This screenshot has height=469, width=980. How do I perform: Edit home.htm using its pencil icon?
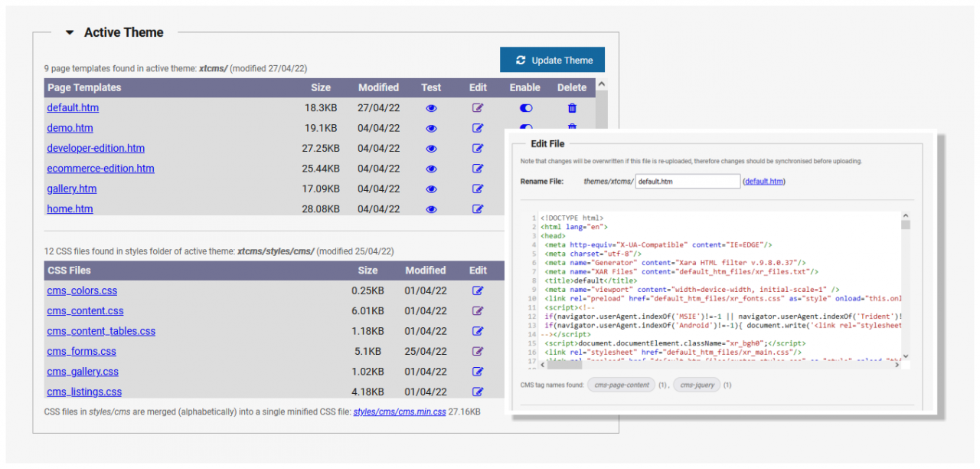(478, 209)
